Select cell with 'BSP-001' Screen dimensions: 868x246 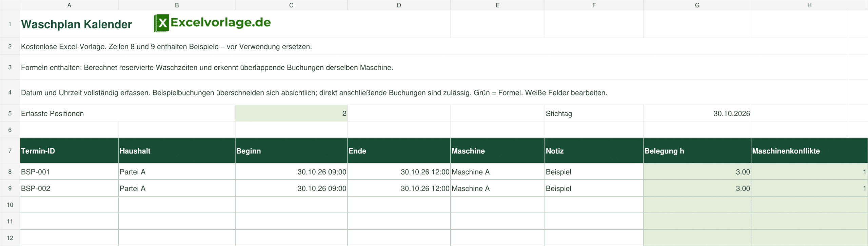pos(69,172)
